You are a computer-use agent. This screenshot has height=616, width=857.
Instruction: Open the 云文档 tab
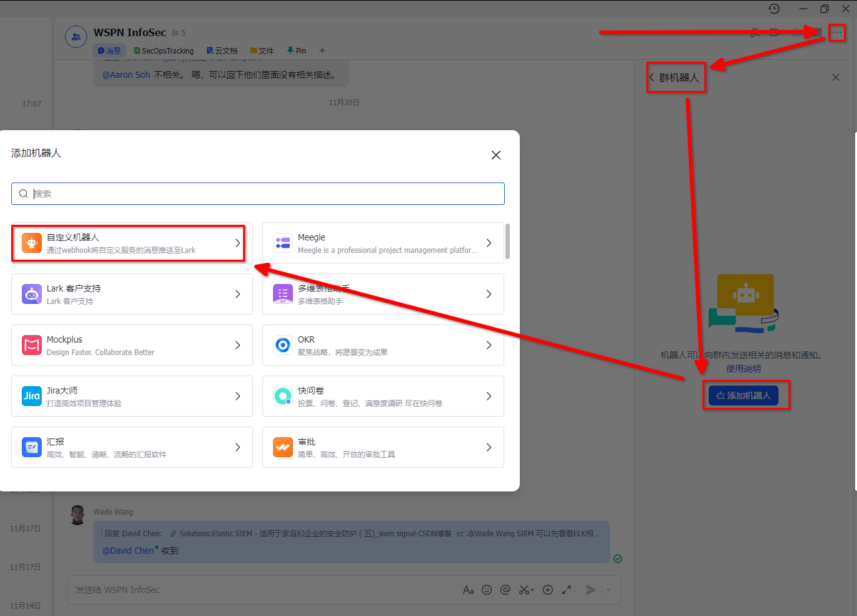[x=222, y=50]
